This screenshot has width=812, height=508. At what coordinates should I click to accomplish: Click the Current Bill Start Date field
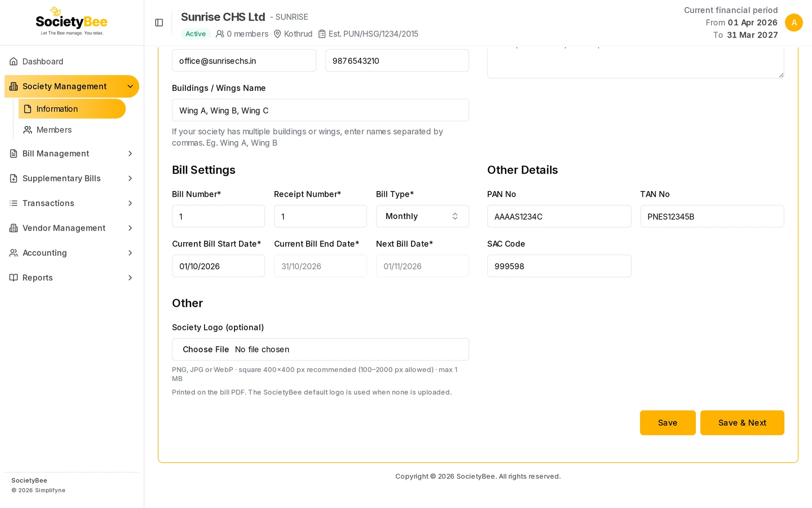218,266
